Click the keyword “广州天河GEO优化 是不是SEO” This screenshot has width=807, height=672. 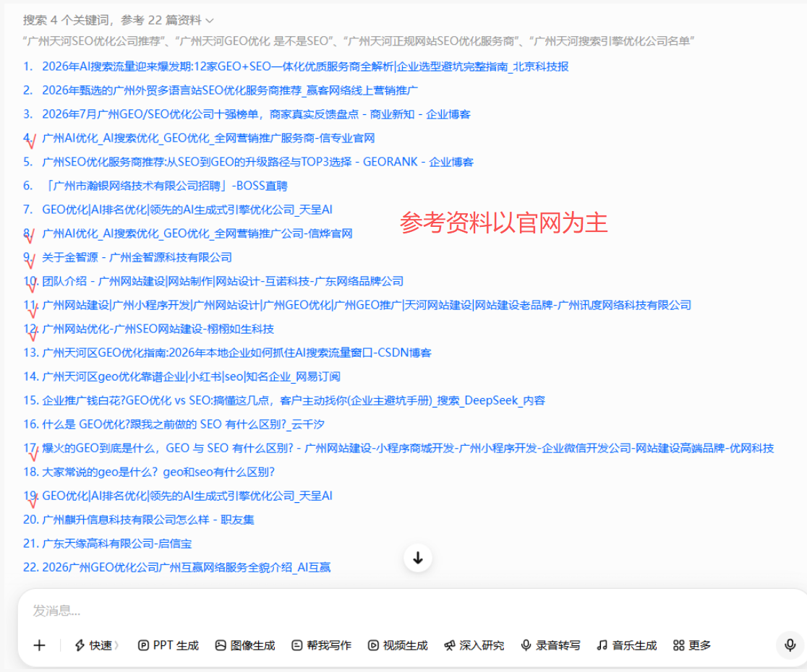click(253, 41)
